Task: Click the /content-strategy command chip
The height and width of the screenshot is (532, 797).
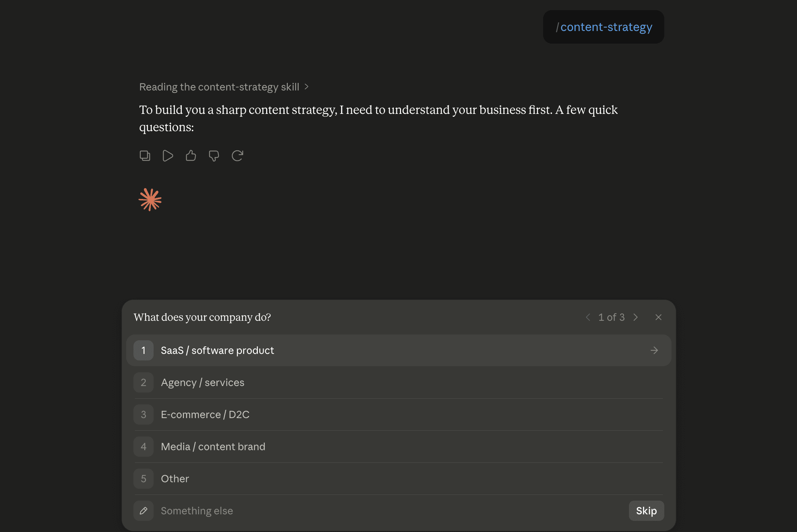Action: pyautogui.click(x=604, y=27)
